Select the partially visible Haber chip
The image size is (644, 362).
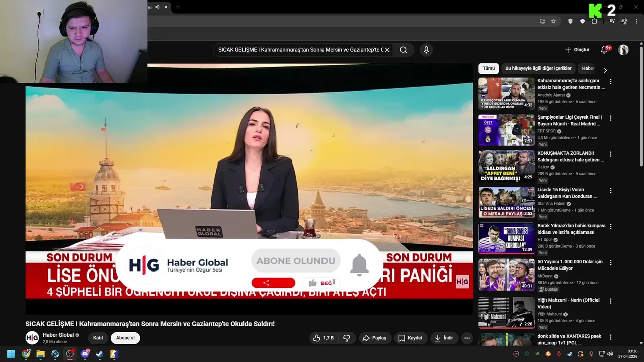tap(588, 68)
